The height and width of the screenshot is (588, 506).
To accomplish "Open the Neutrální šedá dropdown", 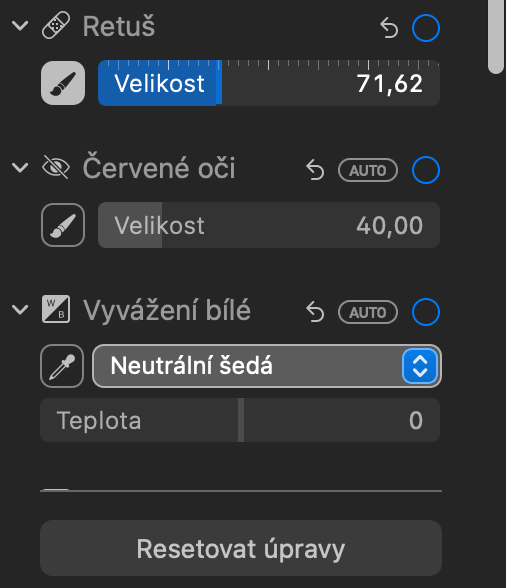I will (x=267, y=366).
